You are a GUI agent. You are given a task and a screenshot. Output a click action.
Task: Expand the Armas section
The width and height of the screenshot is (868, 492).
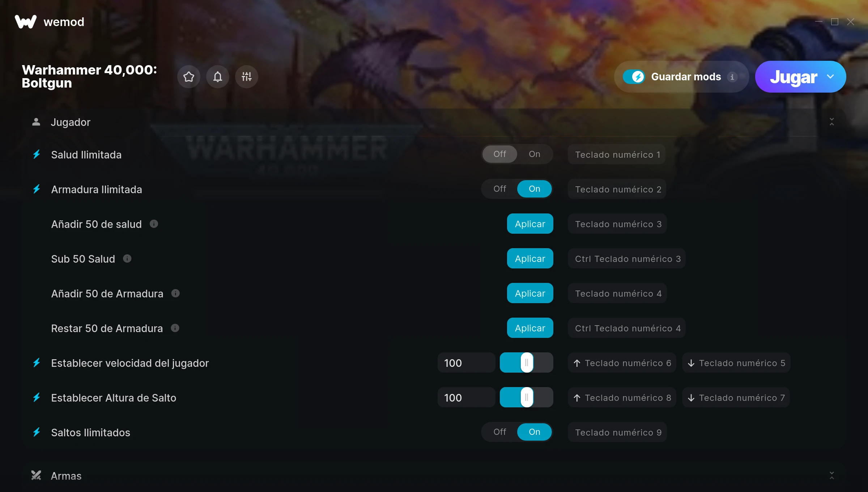pyautogui.click(x=831, y=475)
